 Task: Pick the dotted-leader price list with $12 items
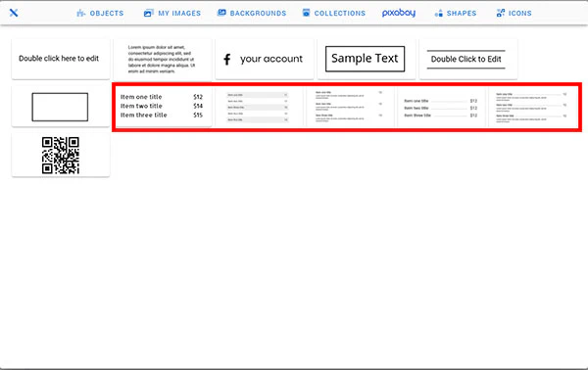coord(441,108)
